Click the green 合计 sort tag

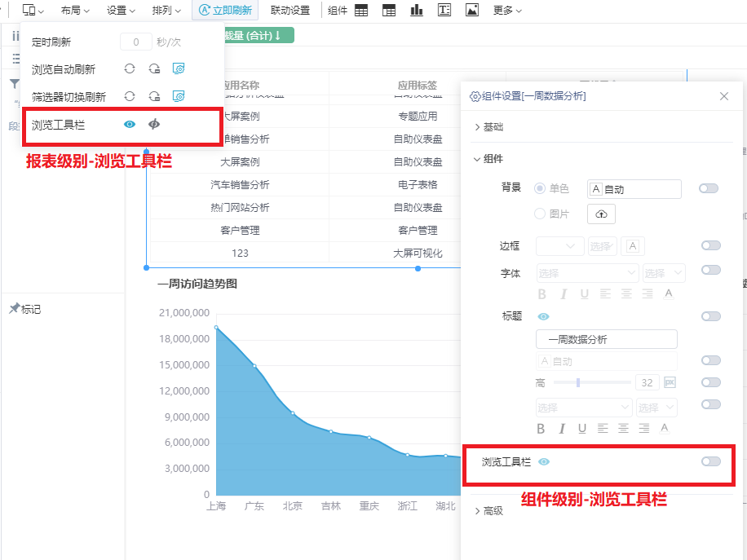coord(259,35)
